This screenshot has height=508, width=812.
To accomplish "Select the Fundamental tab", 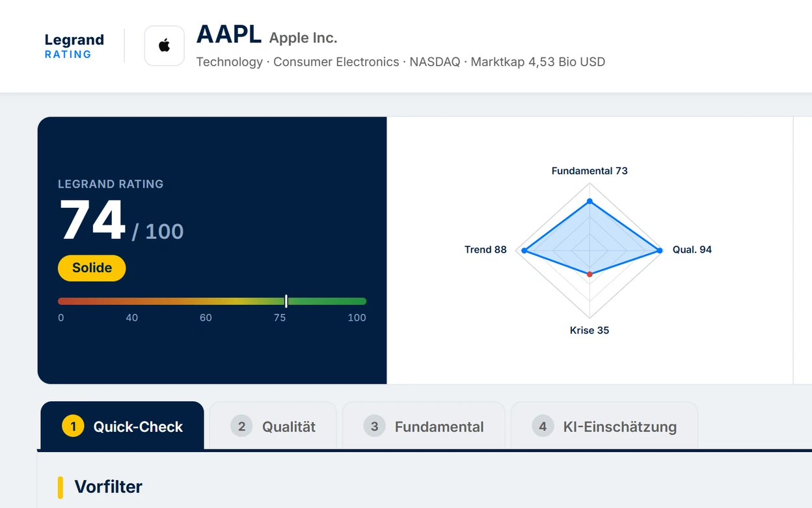I will click(x=424, y=426).
